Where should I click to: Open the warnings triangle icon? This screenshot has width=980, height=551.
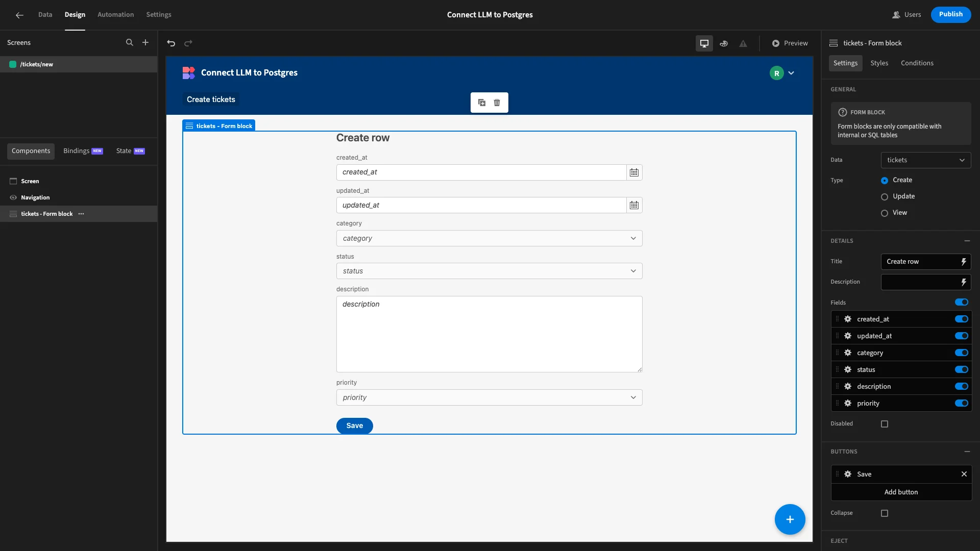click(743, 43)
